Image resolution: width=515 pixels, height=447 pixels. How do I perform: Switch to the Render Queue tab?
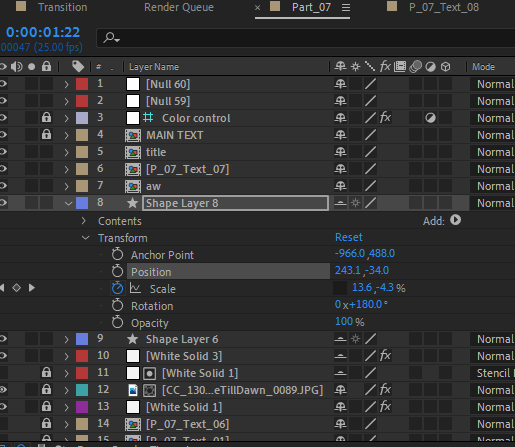(179, 7)
